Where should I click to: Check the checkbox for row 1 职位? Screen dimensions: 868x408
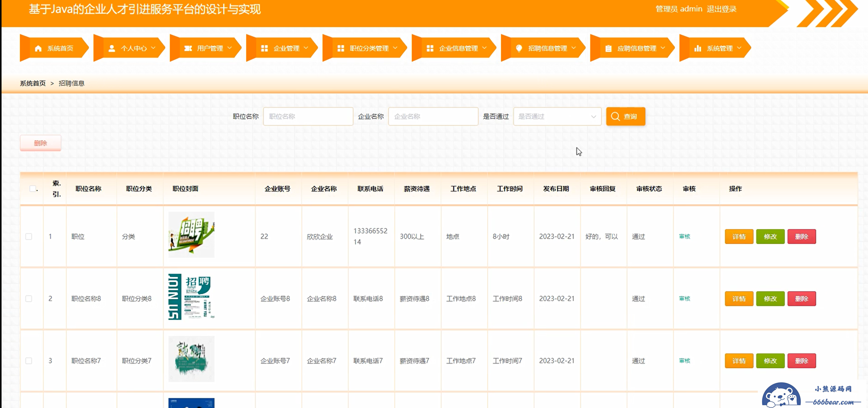tap(29, 237)
